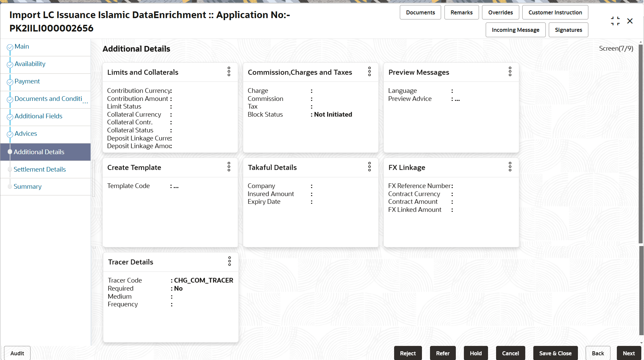This screenshot has height=360, width=644.
Task: Click the Tracer Code label
Action: 125,281
